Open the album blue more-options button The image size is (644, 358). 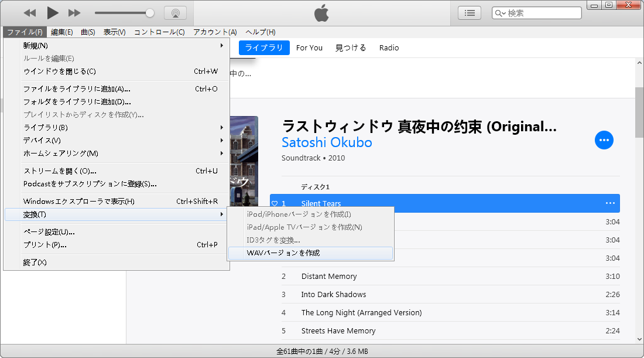pyautogui.click(x=604, y=140)
